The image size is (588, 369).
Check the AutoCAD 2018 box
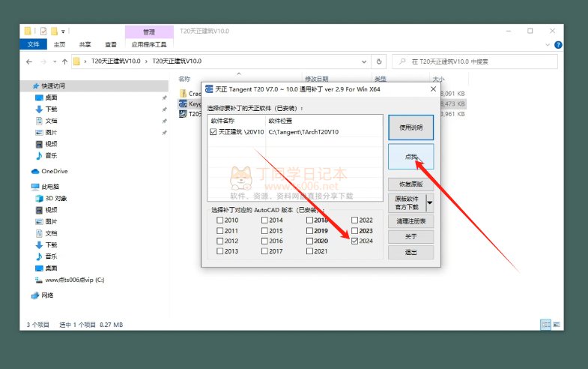point(309,220)
